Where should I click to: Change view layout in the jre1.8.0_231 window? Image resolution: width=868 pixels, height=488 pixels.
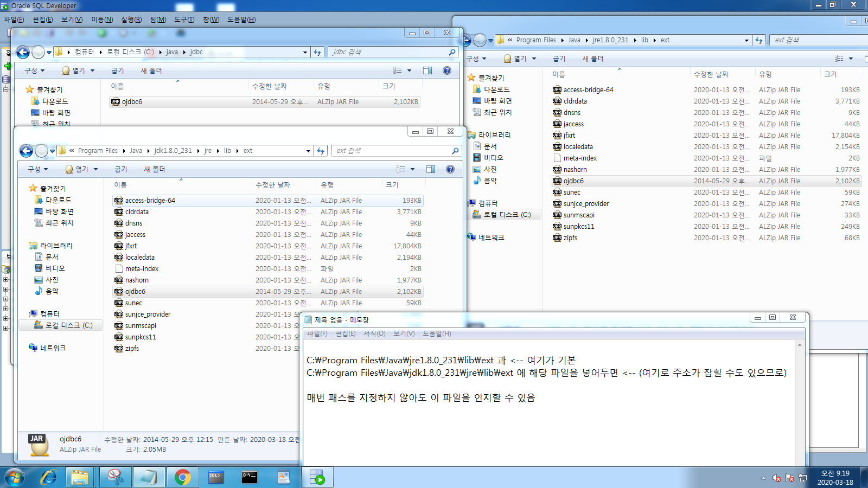pos(839,59)
